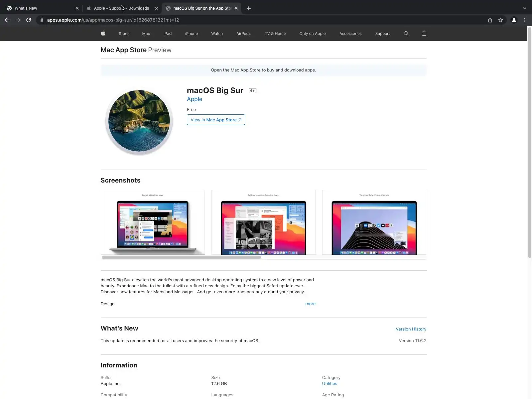Open the Utilities category link
532x399 pixels.
click(330, 384)
